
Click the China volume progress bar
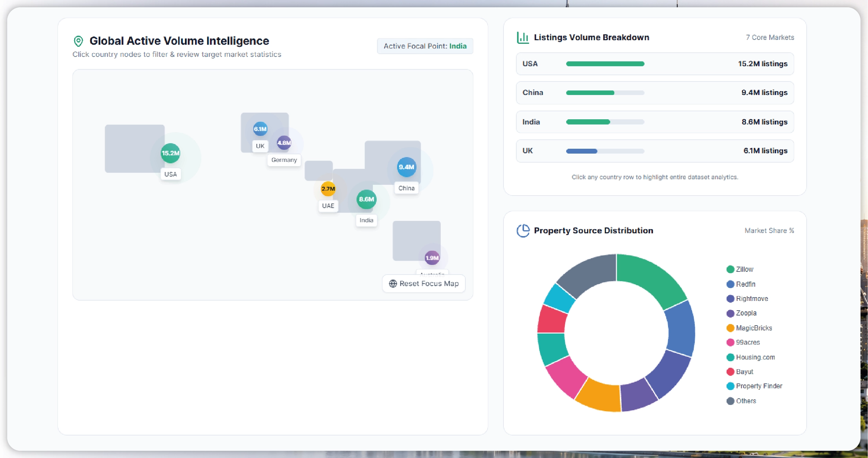pyautogui.click(x=605, y=93)
